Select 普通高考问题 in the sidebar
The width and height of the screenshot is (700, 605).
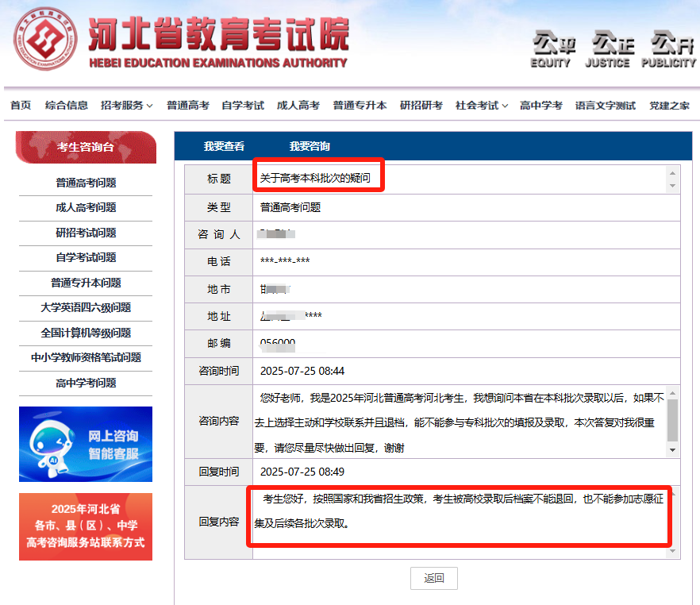[86, 183]
